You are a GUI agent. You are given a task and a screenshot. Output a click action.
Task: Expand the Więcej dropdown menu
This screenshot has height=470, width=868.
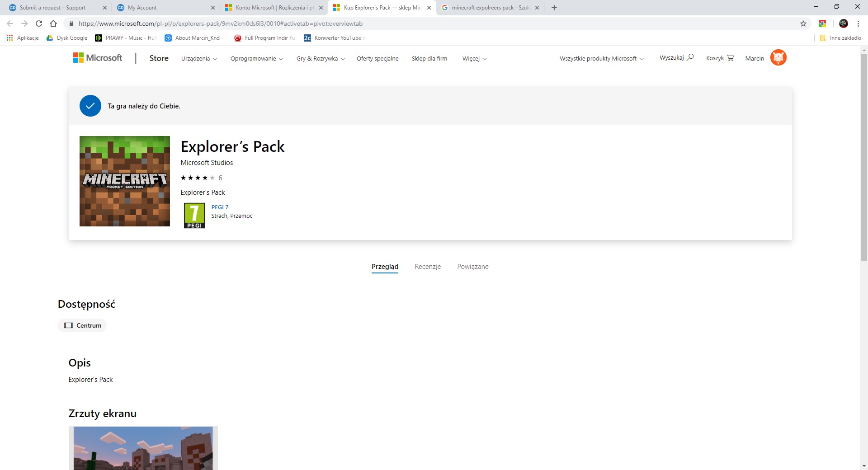pyautogui.click(x=474, y=59)
